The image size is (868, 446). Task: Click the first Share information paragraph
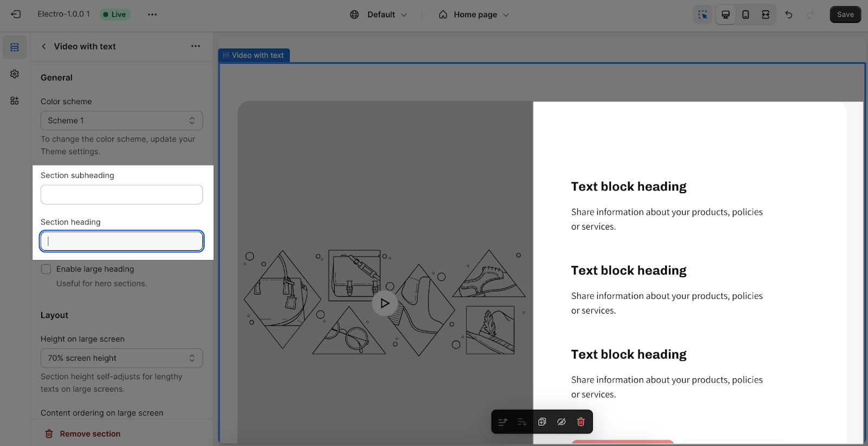coord(667,219)
